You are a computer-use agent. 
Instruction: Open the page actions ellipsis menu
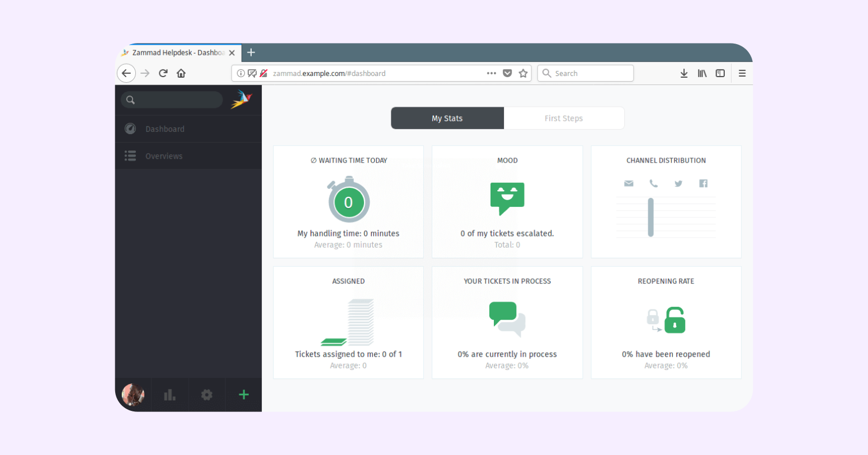[491, 73]
